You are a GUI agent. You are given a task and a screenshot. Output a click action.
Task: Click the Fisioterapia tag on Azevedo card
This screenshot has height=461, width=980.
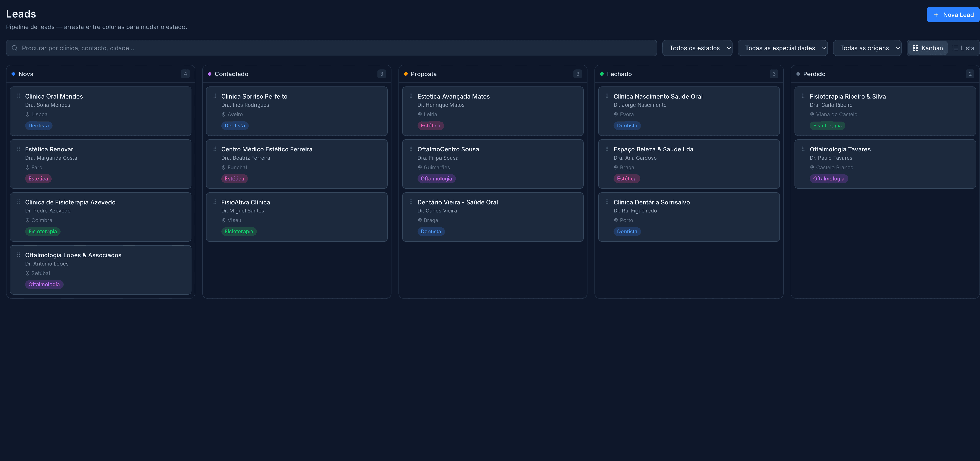pos(43,232)
